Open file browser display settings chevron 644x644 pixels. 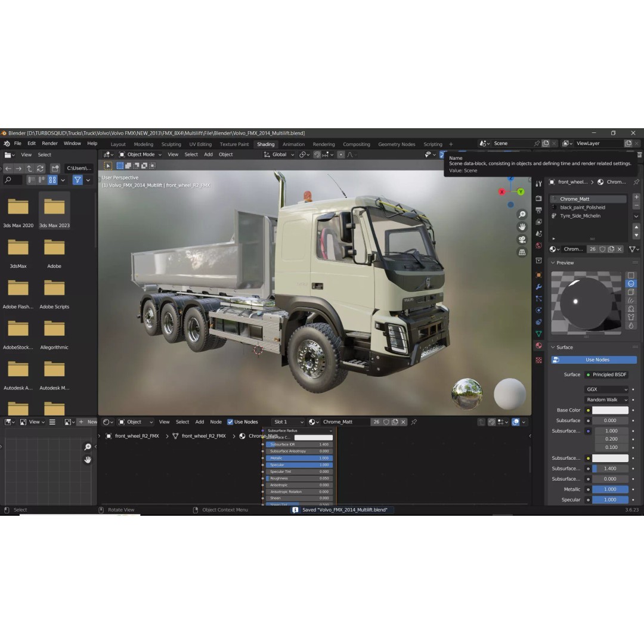point(63,180)
